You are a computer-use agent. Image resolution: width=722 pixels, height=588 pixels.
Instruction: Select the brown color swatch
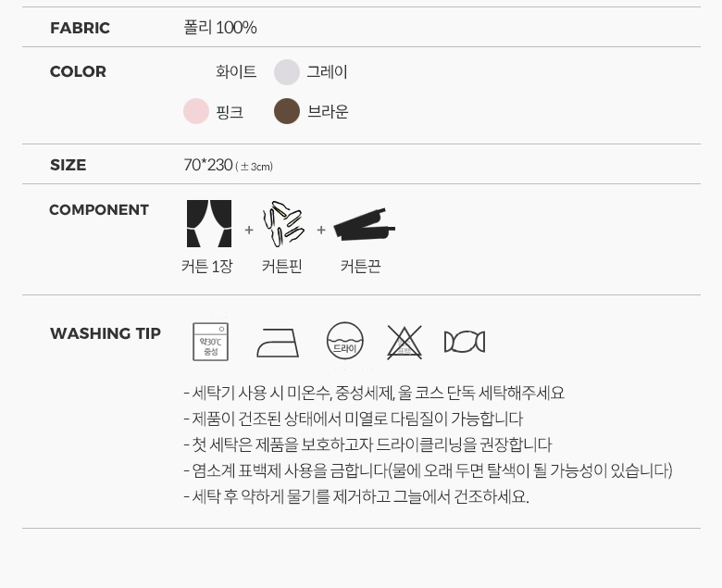pyautogui.click(x=287, y=111)
